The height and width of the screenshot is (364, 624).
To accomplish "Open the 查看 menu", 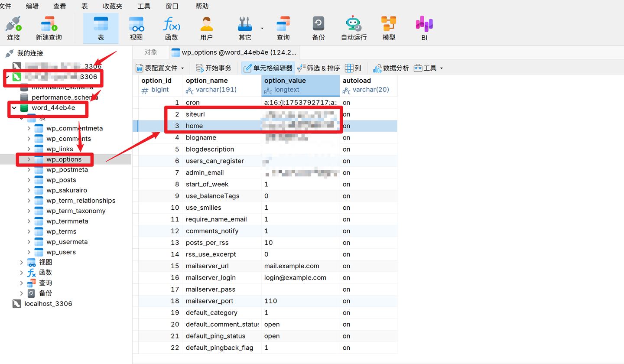I will coord(60,6).
